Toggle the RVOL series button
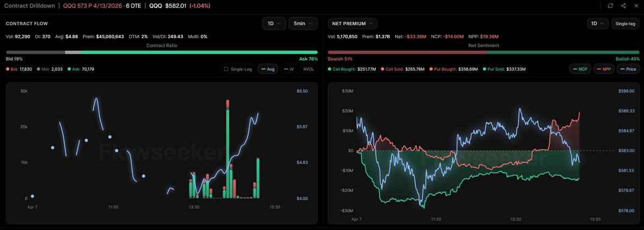The width and height of the screenshot is (644, 230). (309, 69)
